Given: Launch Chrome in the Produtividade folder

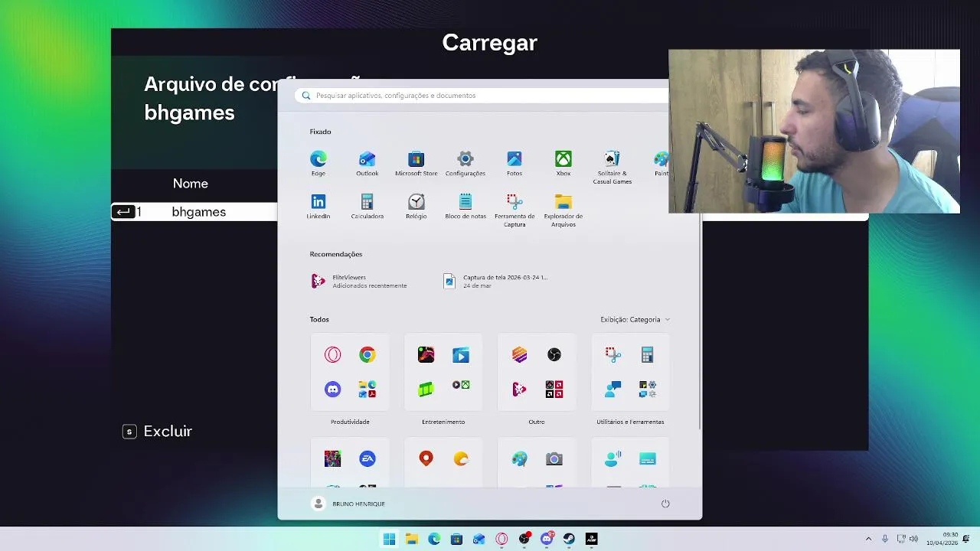Looking at the screenshot, I should click(x=367, y=354).
